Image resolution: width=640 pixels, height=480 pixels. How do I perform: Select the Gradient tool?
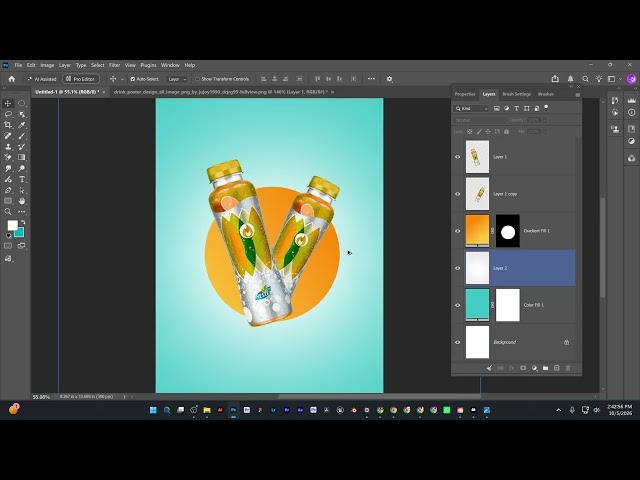point(22,158)
